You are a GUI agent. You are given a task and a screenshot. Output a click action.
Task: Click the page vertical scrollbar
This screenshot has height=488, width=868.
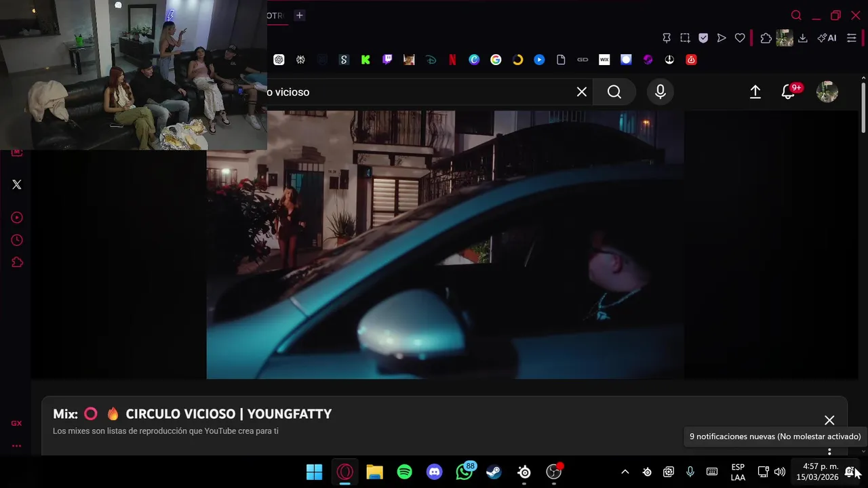click(863, 106)
